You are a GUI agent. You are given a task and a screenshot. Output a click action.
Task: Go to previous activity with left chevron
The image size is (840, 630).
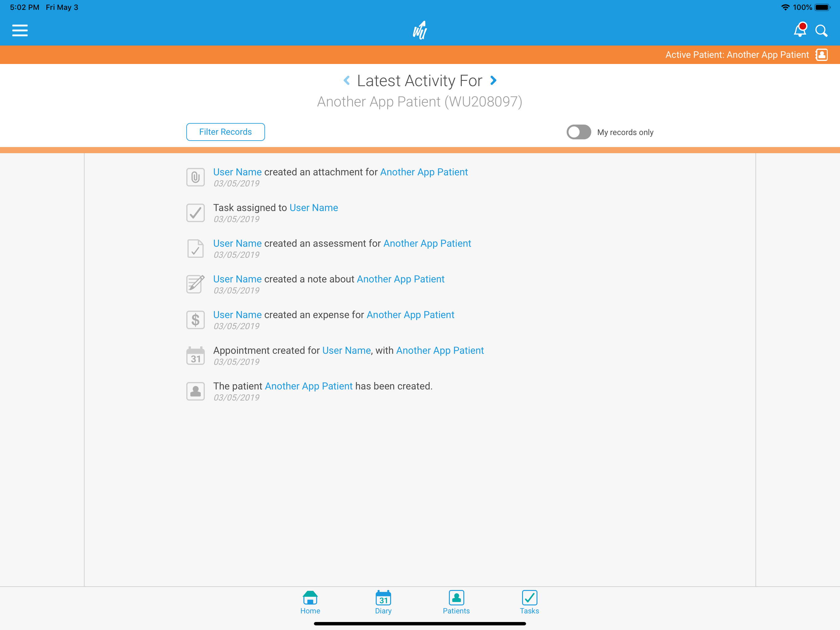(346, 80)
